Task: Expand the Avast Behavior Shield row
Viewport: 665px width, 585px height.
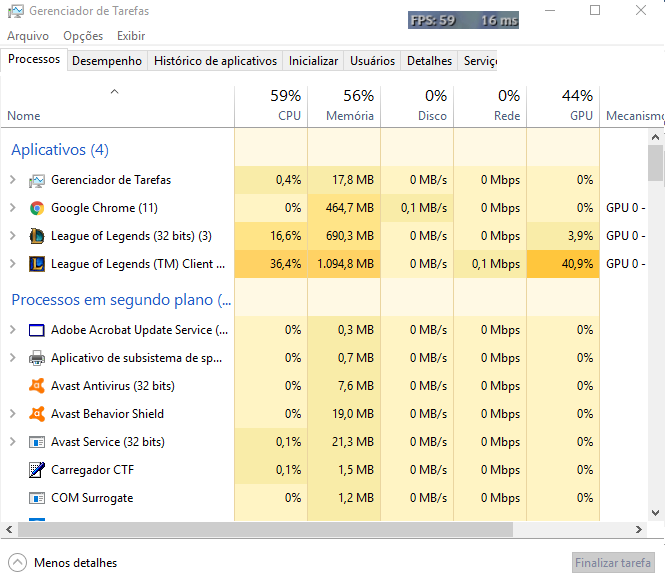Action: [13, 414]
